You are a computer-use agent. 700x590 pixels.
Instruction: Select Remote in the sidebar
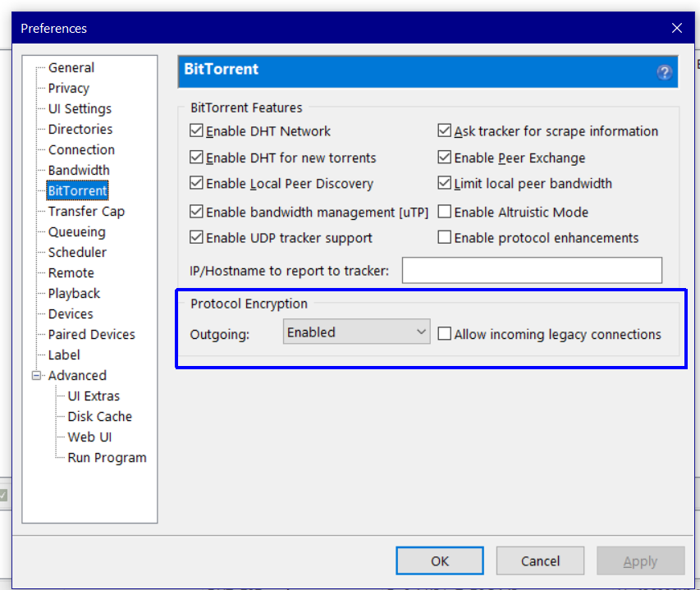click(x=71, y=273)
